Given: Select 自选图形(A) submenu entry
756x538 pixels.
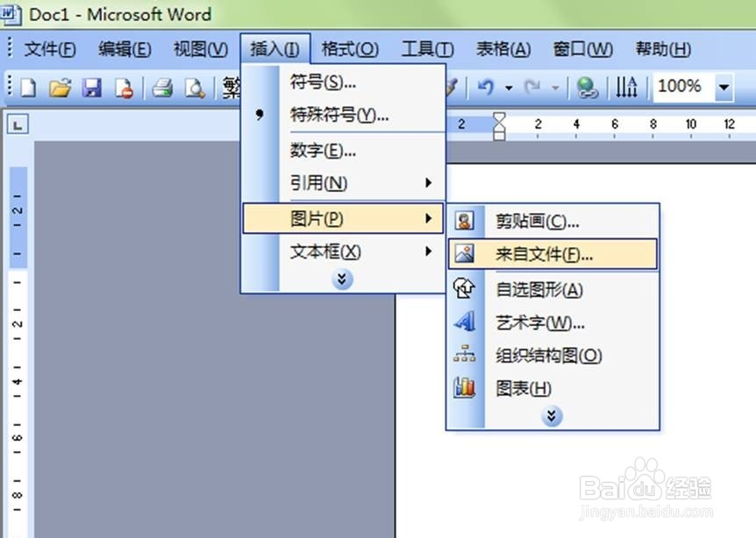Looking at the screenshot, I should click(x=552, y=289).
